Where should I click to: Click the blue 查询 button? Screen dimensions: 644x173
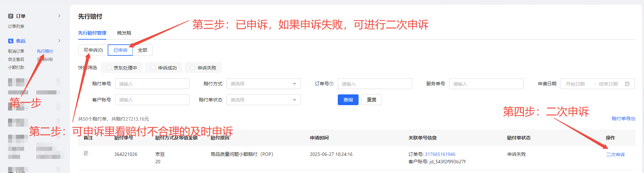[348, 100]
